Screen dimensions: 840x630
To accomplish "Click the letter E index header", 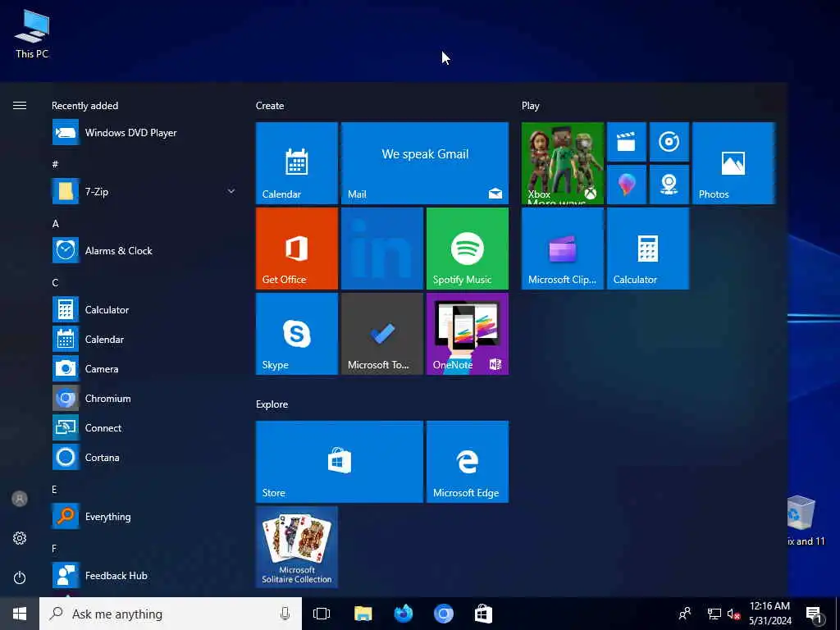I will 55,489.
